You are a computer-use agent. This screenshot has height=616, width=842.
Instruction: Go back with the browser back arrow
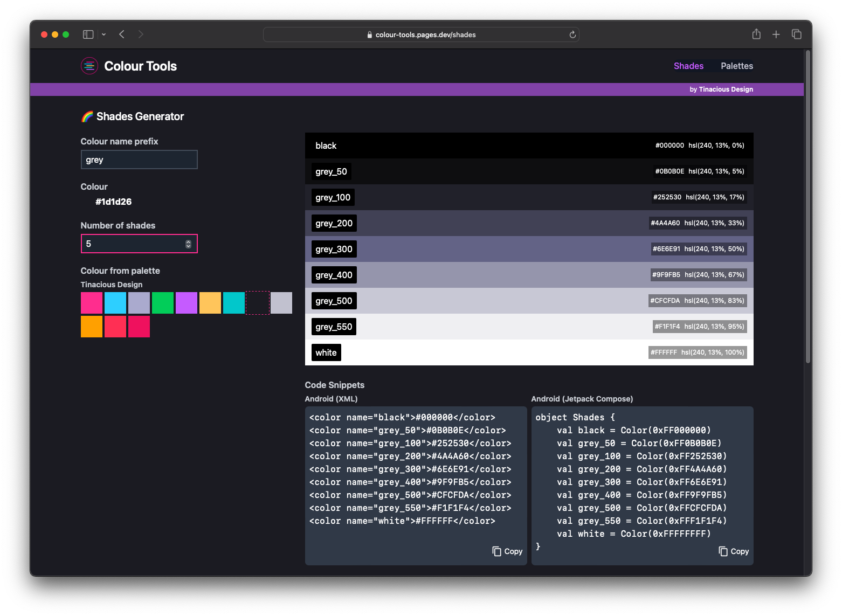coord(122,34)
